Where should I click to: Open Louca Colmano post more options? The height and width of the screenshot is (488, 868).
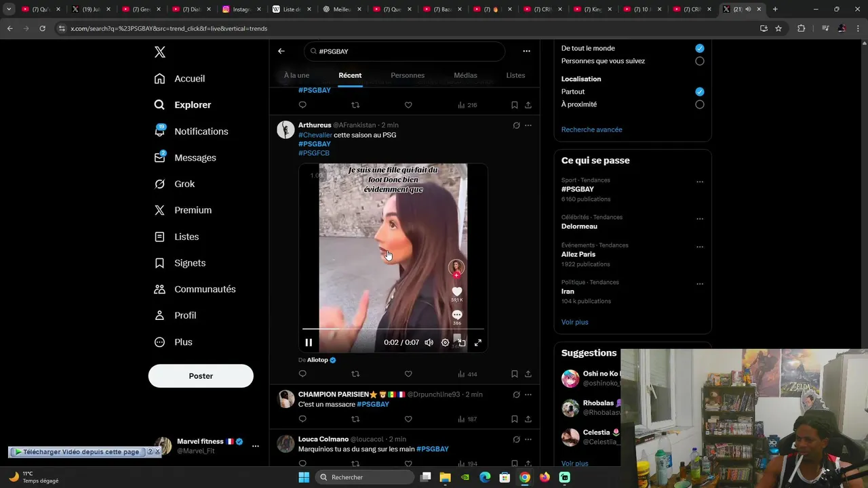point(528,439)
